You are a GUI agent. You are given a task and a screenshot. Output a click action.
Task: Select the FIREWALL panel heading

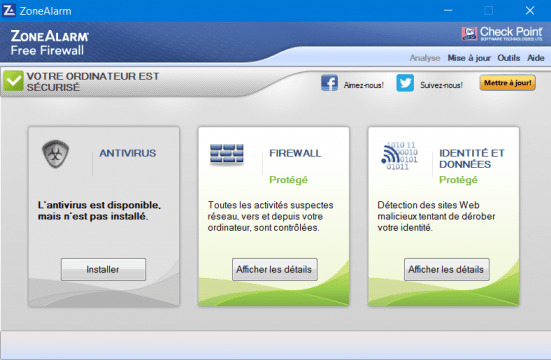click(x=295, y=153)
